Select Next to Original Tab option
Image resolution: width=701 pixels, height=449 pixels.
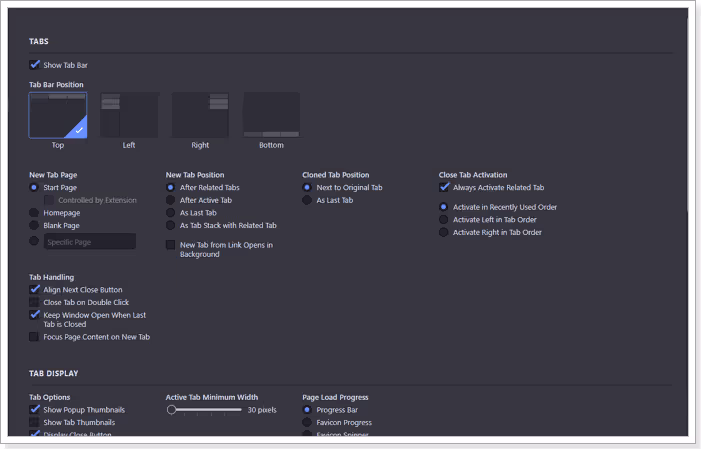click(x=307, y=187)
